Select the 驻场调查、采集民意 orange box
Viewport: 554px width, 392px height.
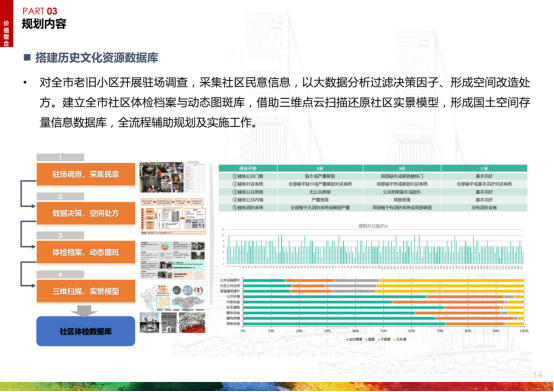click(86, 174)
